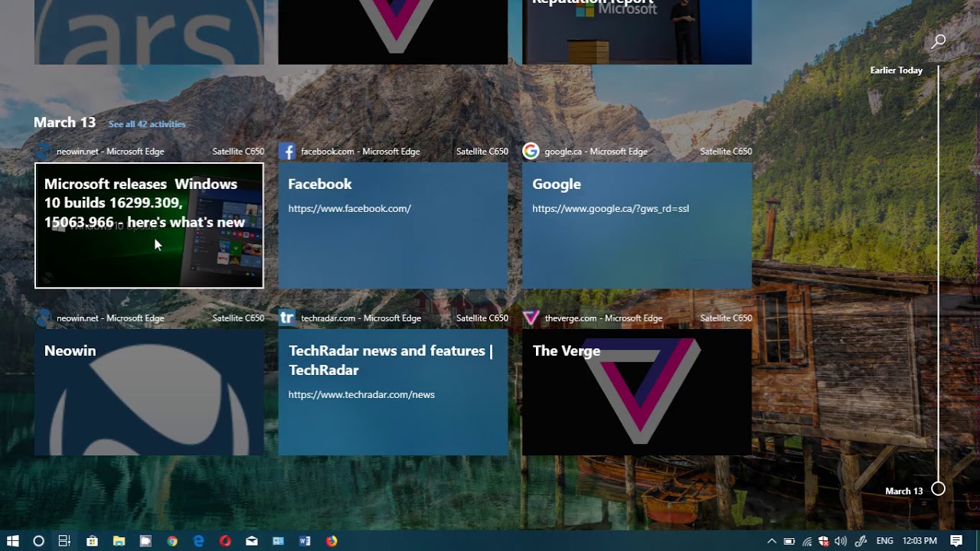
Task: Click the Verge favicon above The Verge card
Action: (531, 318)
